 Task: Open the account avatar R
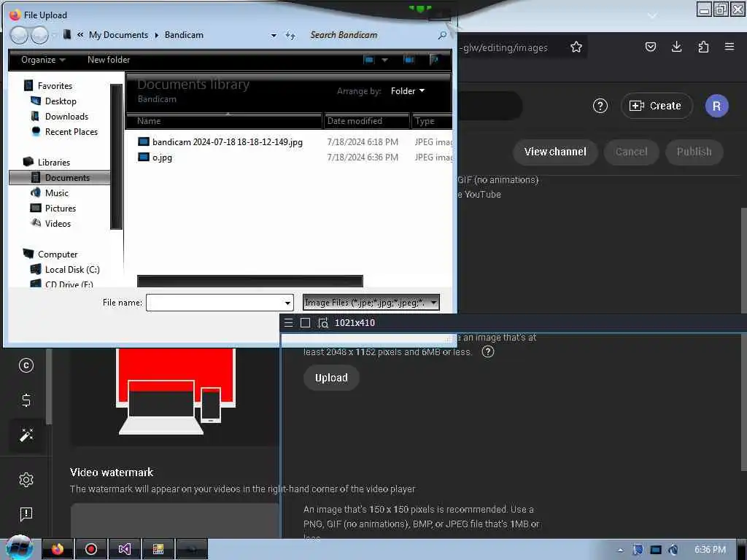point(716,106)
